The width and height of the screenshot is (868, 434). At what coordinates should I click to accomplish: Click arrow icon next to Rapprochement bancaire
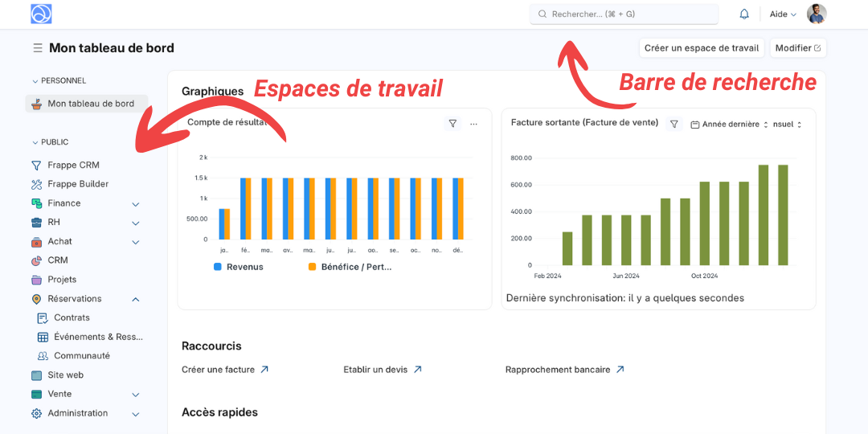[620, 369]
